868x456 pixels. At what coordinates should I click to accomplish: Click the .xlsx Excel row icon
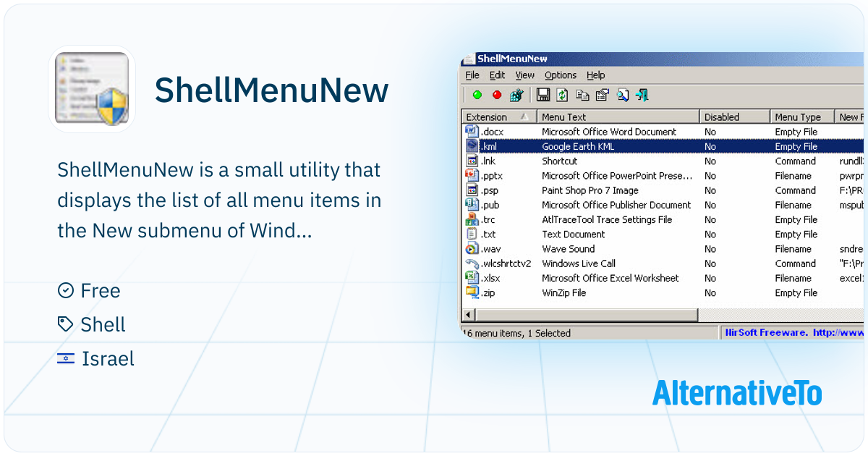(x=472, y=278)
